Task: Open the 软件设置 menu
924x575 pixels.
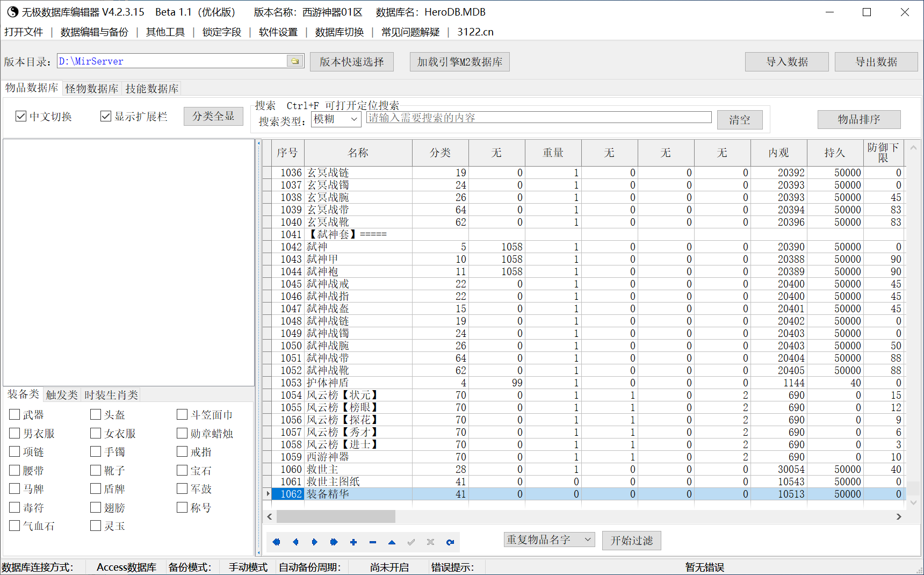Action: [x=278, y=32]
